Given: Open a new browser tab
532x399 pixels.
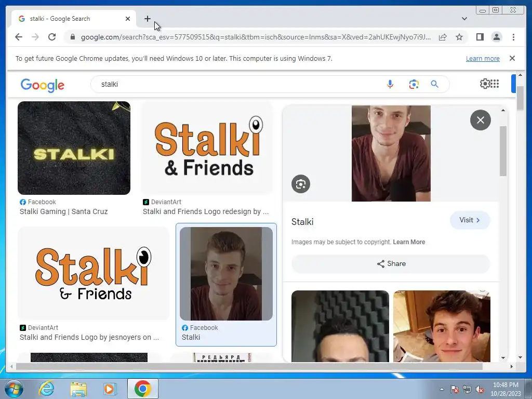Looking at the screenshot, I should point(147,19).
